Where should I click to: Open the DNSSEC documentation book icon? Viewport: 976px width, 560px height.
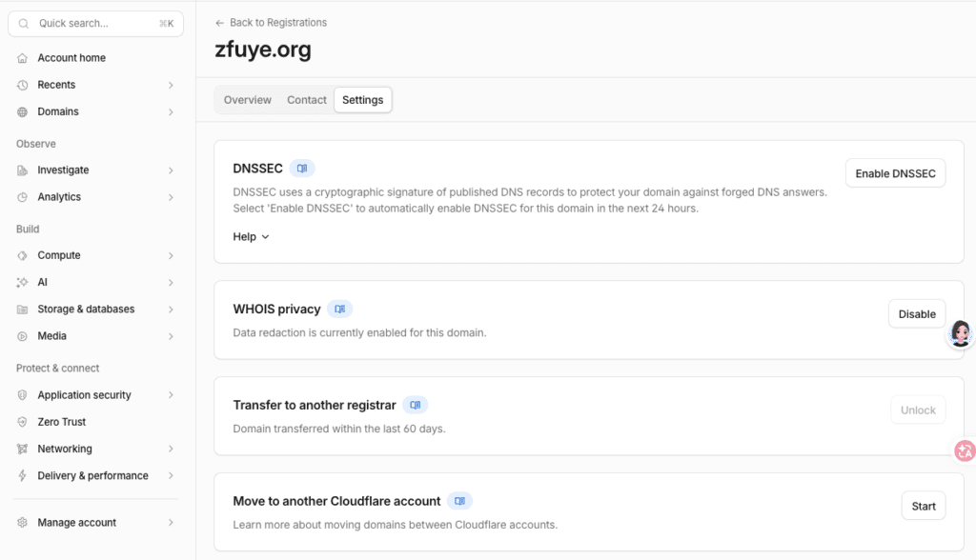tap(302, 169)
